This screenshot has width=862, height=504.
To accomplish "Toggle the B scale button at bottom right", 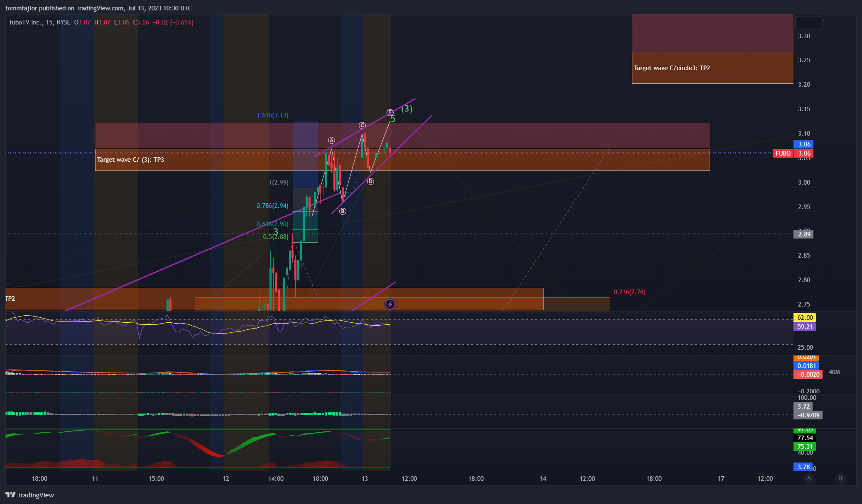I will (x=841, y=478).
